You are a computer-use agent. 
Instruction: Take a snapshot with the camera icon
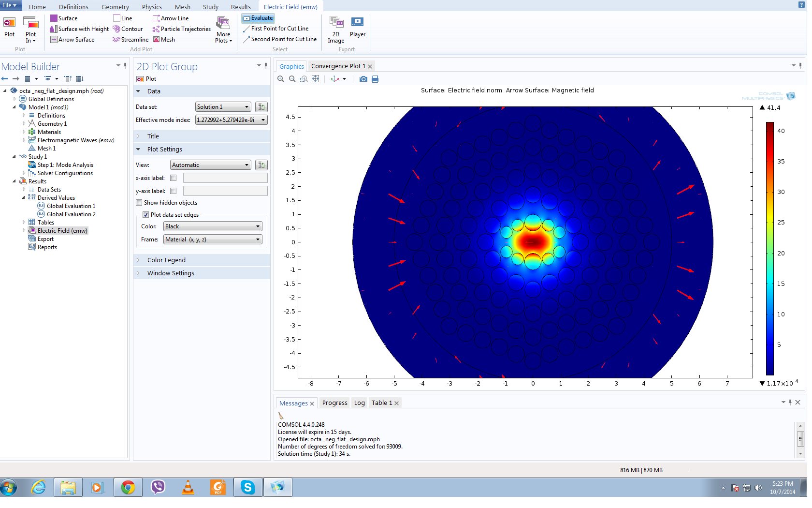pyautogui.click(x=363, y=79)
